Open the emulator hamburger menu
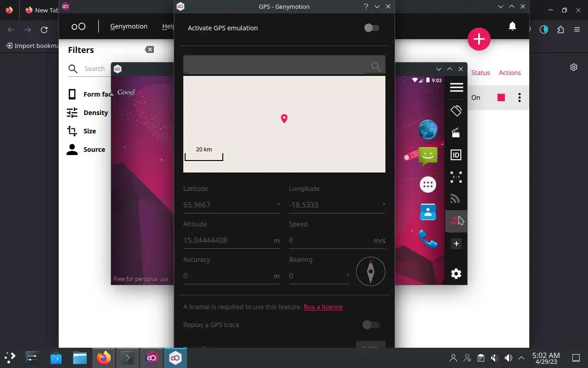This screenshot has height=368, width=588. 456,87
